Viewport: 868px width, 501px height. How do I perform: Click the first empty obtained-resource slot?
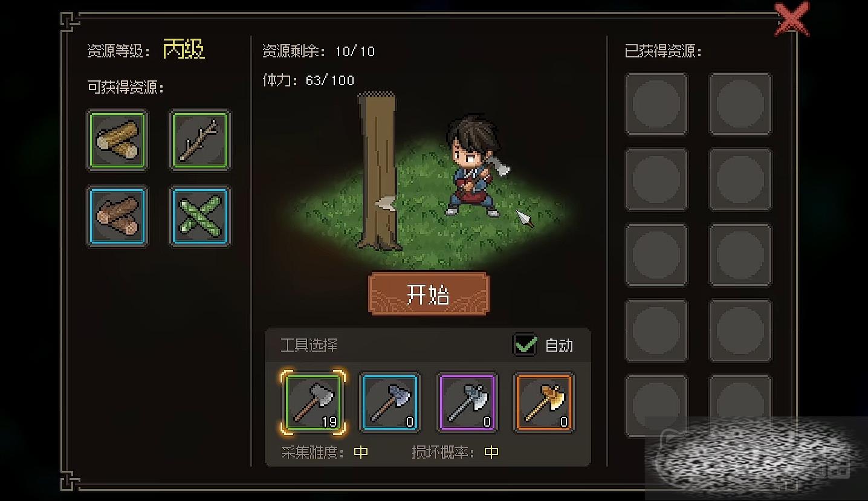point(656,104)
